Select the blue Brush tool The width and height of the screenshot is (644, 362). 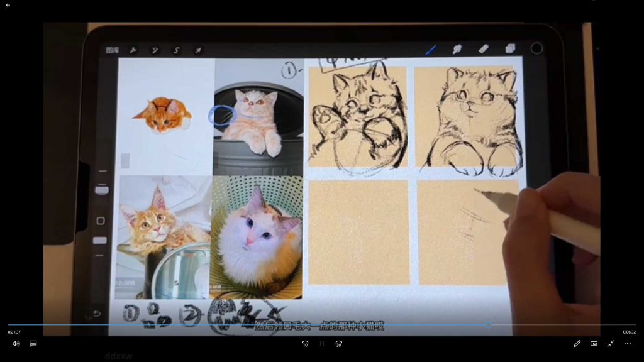tap(431, 49)
